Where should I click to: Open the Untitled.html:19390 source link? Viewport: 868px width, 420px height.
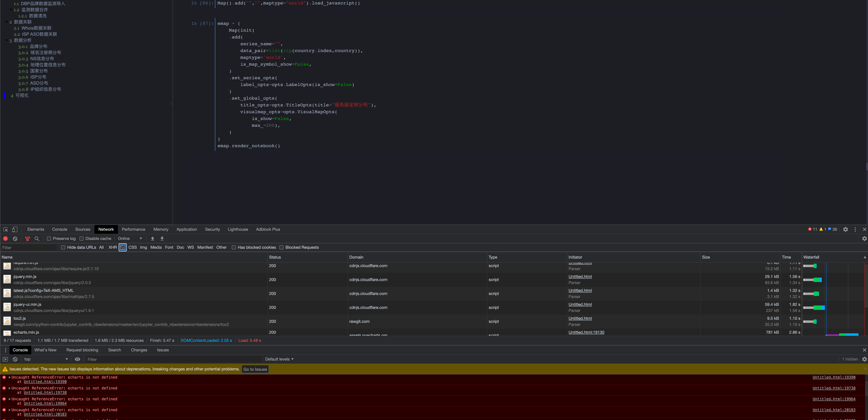click(x=834, y=377)
